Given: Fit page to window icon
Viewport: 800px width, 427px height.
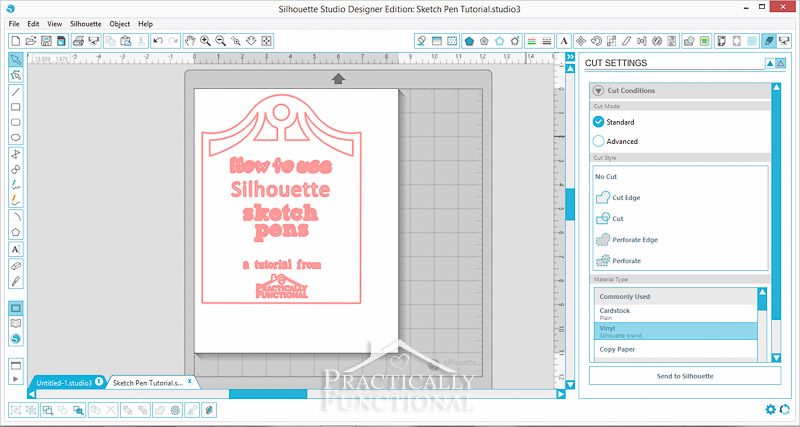Looking at the screenshot, I should [x=266, y=41].
